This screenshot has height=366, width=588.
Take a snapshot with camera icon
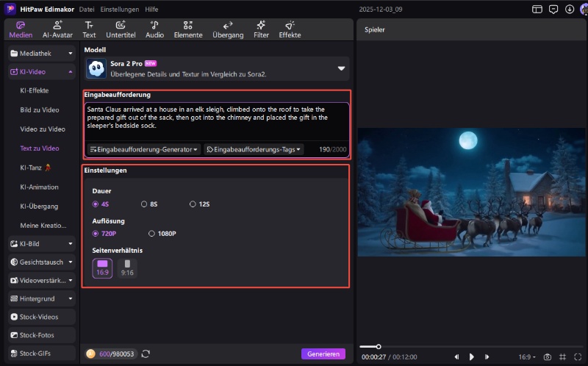[x=547, y=356]
